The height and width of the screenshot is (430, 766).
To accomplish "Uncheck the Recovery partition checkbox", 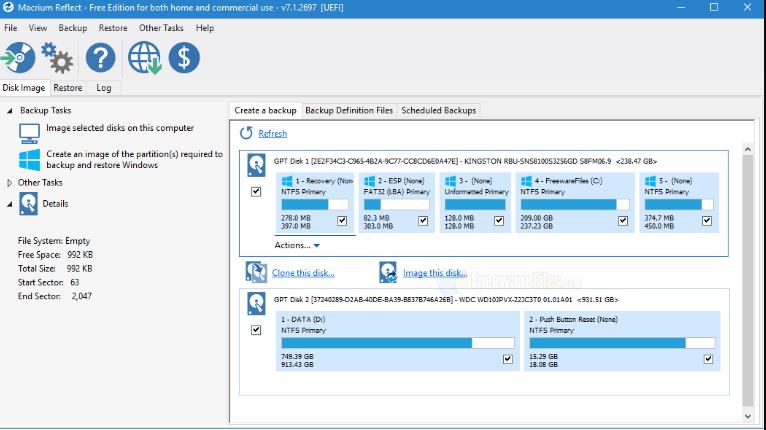I will (342, 221).
